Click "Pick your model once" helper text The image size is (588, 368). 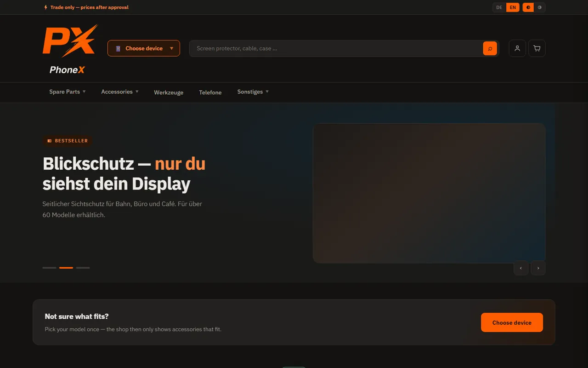tap(133, 329)
